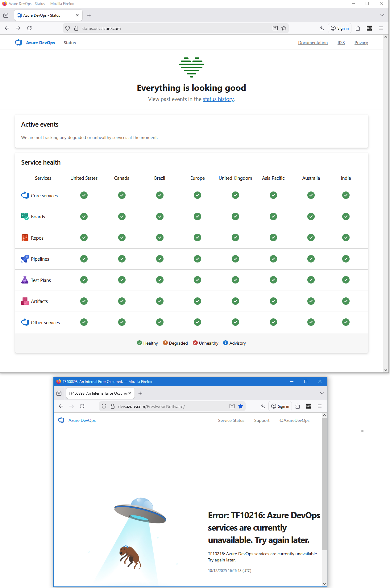This screenshot has width=390, height=588.
Task: Go back in the status.dev.azure.com window
Action: click(7, 28)
